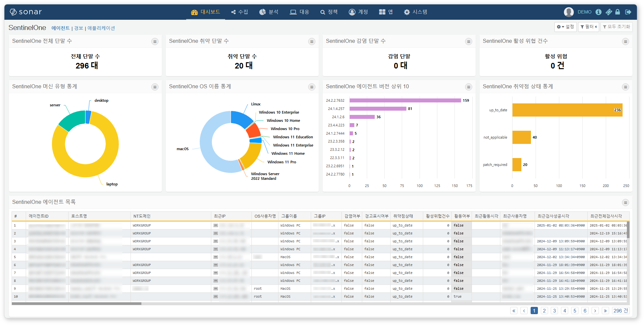This screenshot has height=325, width=644.
Task: Toggle the 필터 filter panel
Action: coord(589,27)
